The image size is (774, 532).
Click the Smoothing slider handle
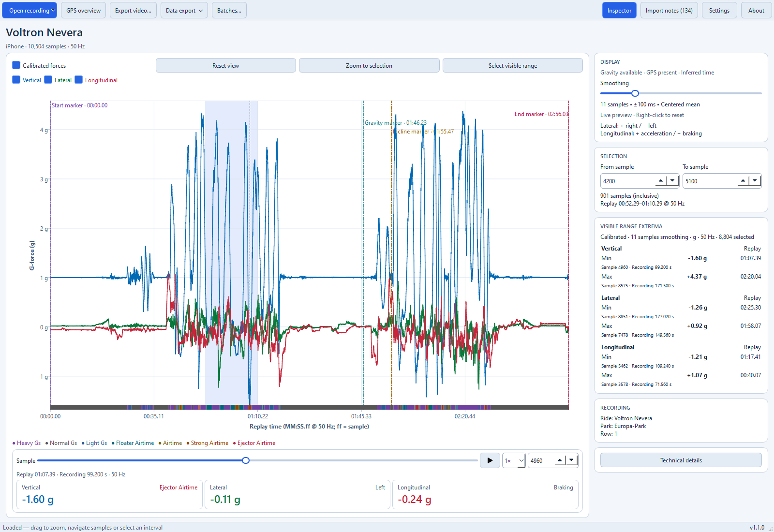click(635, 93)
